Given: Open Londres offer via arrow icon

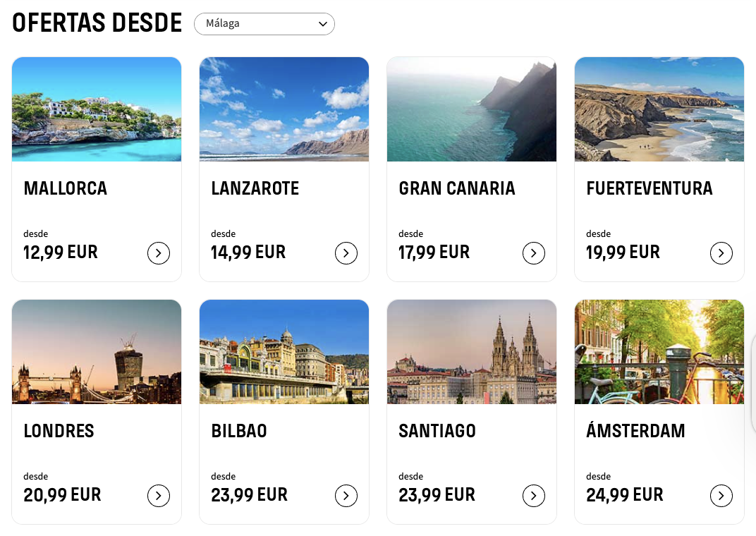Looking at the screenshot, I should [159, 497].
